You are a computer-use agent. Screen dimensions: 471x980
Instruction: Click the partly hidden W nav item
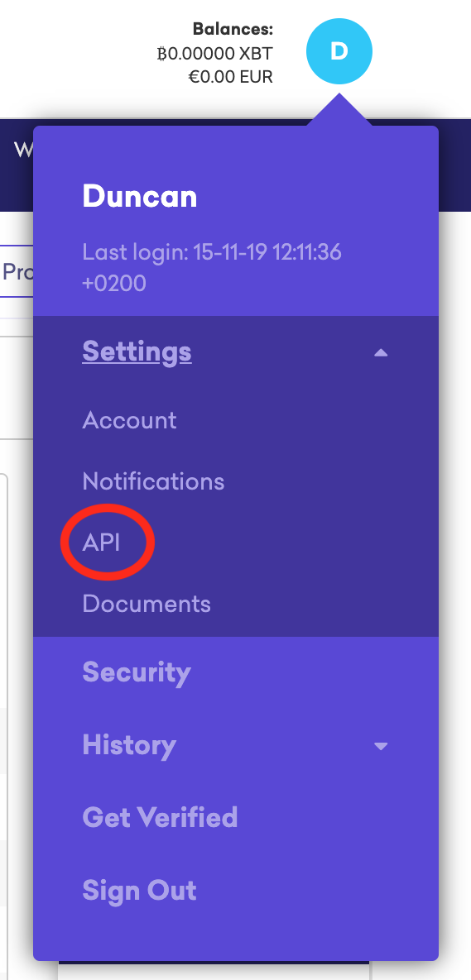pyautogui.click(x=23, y=150)
